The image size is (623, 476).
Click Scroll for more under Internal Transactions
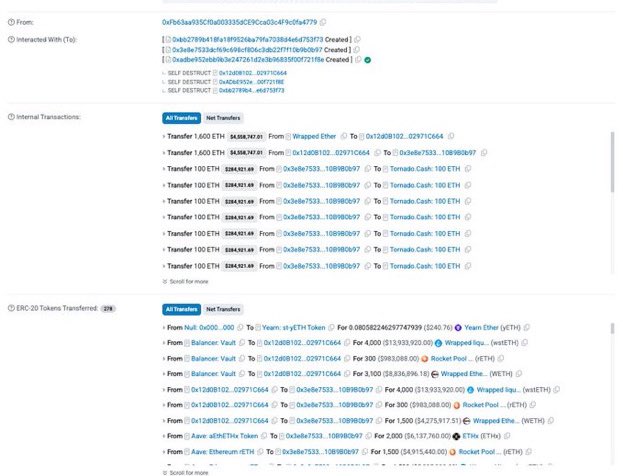(x=186, y=282)
